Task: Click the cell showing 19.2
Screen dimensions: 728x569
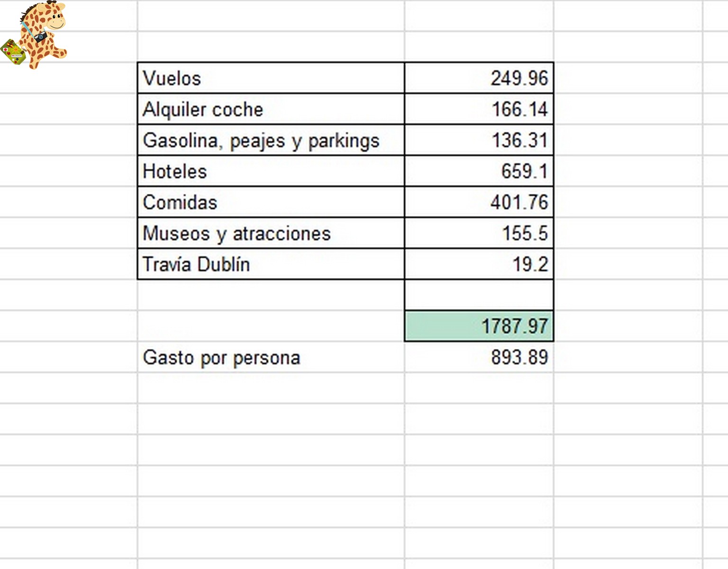Action: tap(479, 264)
